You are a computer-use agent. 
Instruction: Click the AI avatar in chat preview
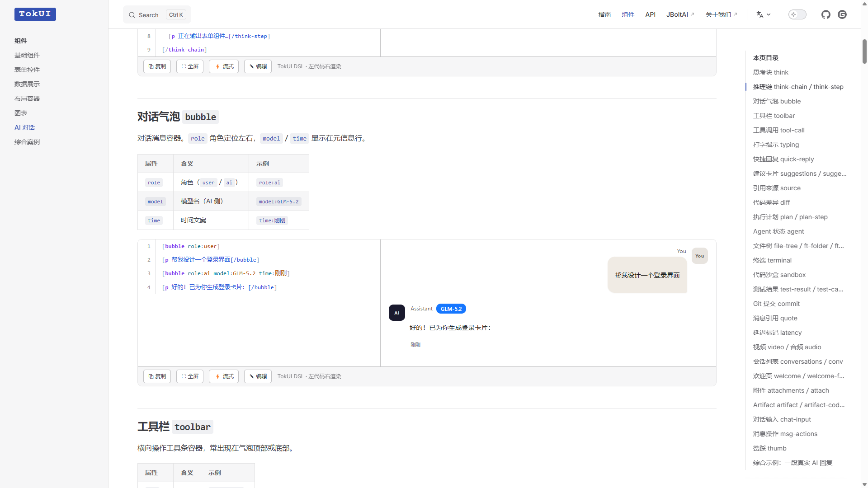tap(397, 313)
